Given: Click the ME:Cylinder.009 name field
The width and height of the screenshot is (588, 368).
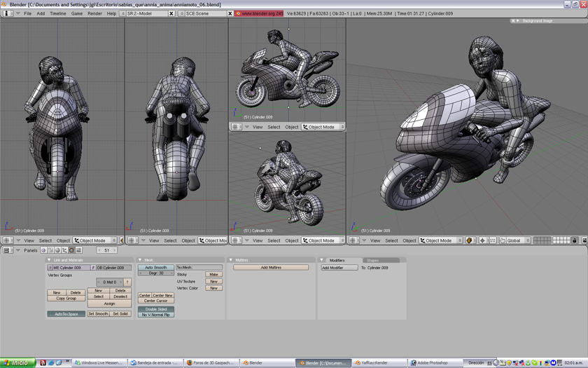Looking at the screenshot, I should (68, 268).
